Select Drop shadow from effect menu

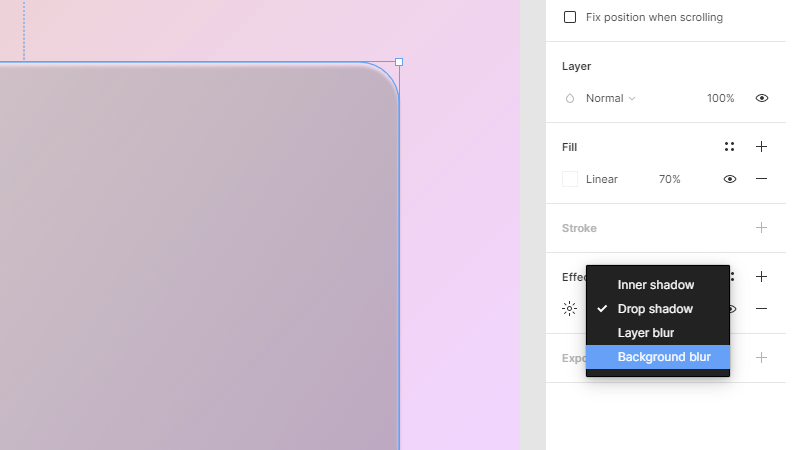[x=658, y=308]
